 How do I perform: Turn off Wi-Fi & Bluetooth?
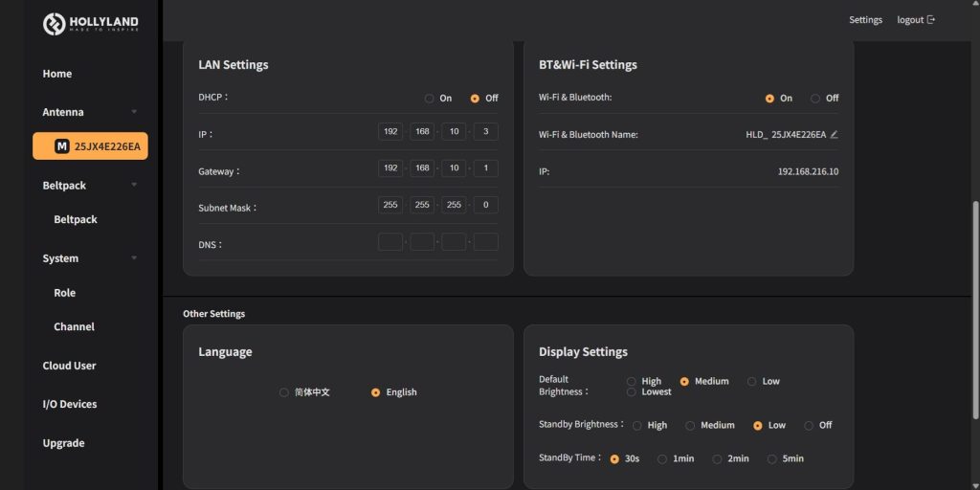click(x=815, y=99)
